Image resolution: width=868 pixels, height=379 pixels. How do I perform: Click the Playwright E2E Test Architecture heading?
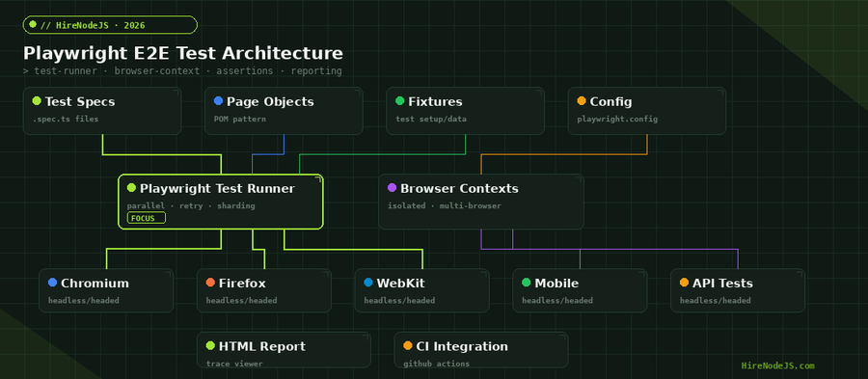pyautogui.click(x=182, y=54)
